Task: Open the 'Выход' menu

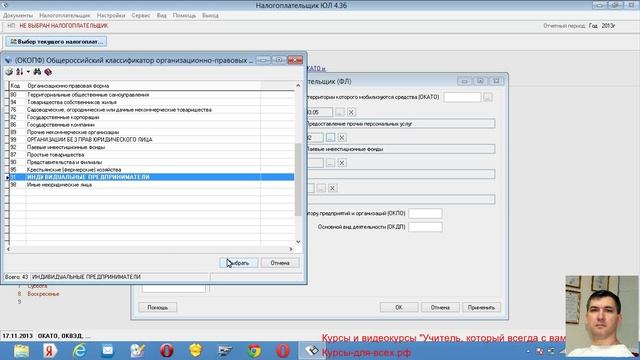Action: pos(210,16)
